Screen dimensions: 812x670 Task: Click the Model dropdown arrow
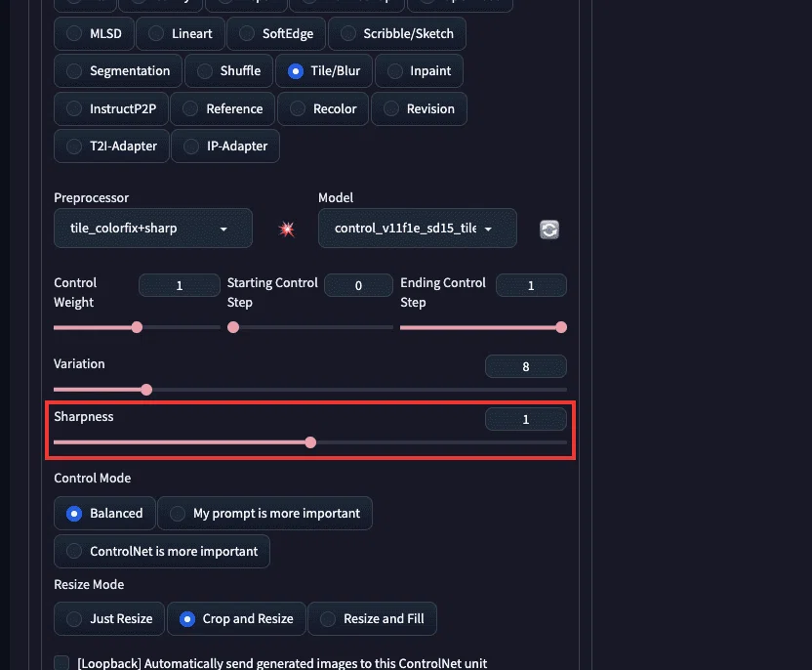pyautogui.click(x=488, y=230)
